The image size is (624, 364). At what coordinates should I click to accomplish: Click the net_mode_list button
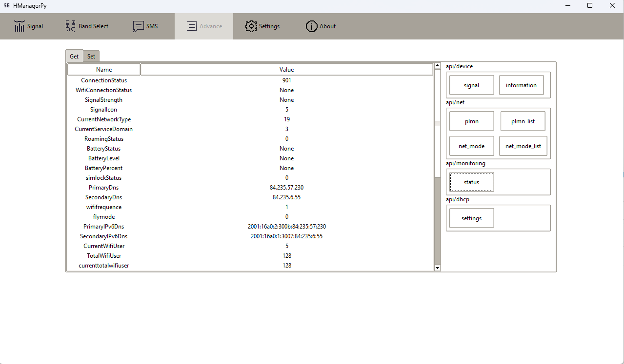(523, 146)
